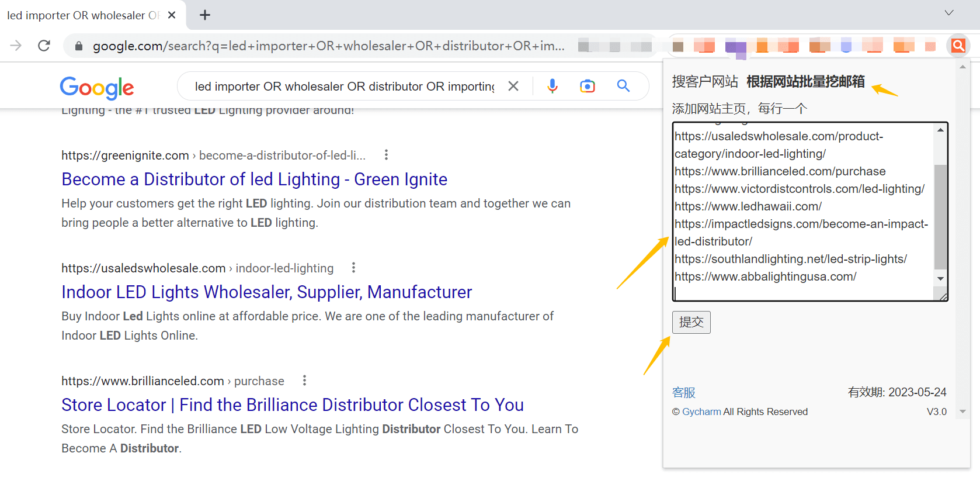Click https://www.ledhawaii.com/ line in textarea
This screenshot has height=484, width=980.
[748, 206]
